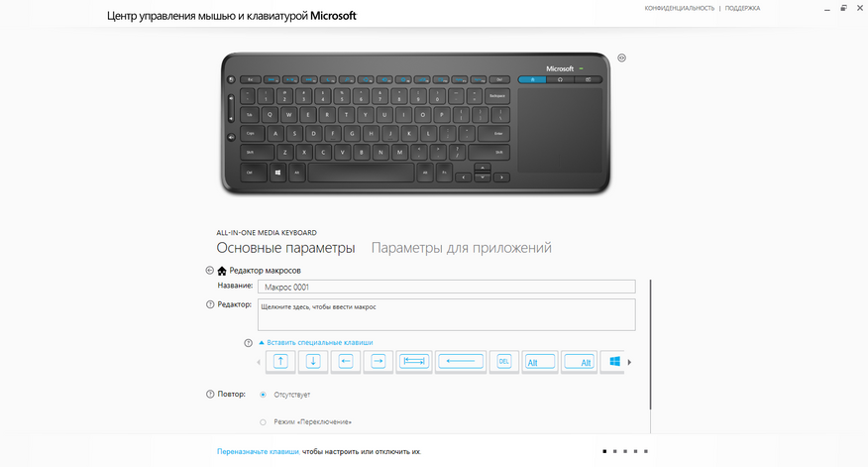The image size is (868, 467).
Task: Insert the Left arrow special key
Action: 346,362
